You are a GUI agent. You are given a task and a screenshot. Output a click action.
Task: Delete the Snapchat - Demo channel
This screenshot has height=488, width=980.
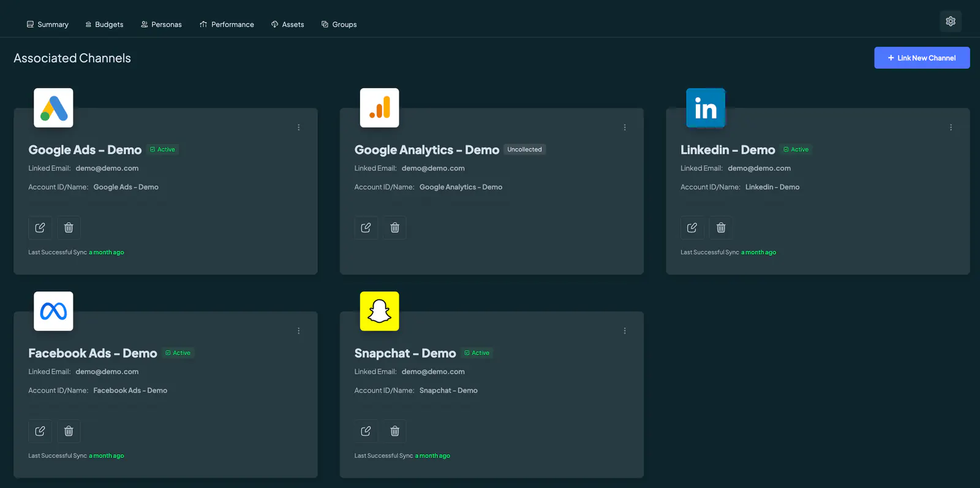(394, 431)
